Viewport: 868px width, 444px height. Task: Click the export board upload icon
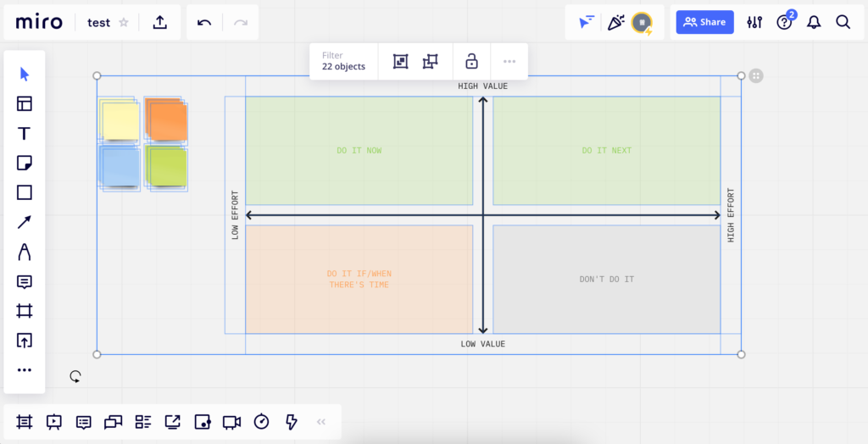(160, 22)
